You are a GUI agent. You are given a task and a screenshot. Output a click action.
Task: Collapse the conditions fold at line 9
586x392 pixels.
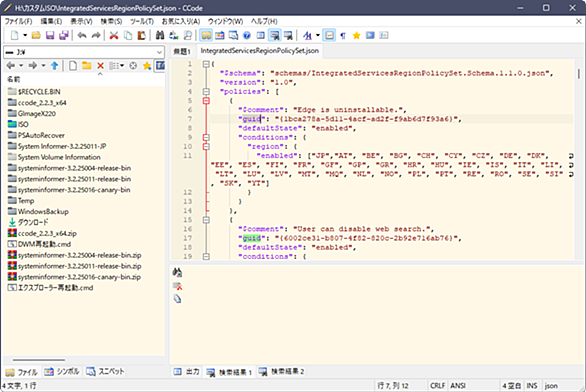point(206,138)
